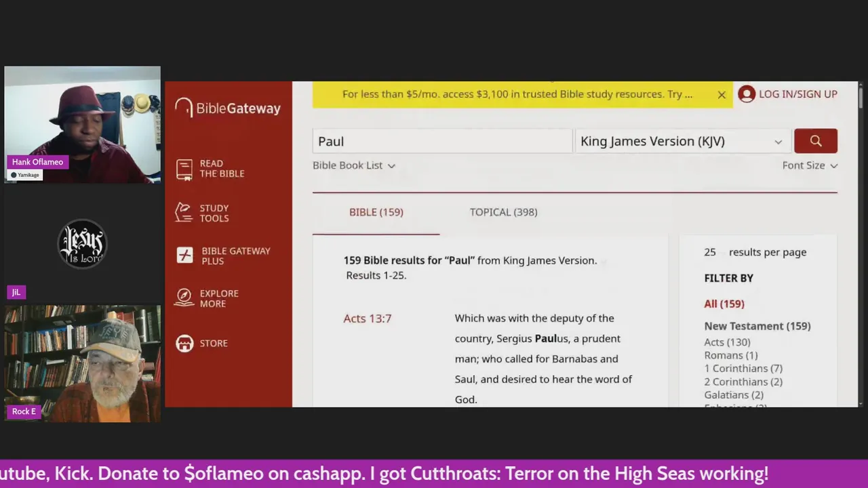Open King James Version translation dropdown

(682, 141)
